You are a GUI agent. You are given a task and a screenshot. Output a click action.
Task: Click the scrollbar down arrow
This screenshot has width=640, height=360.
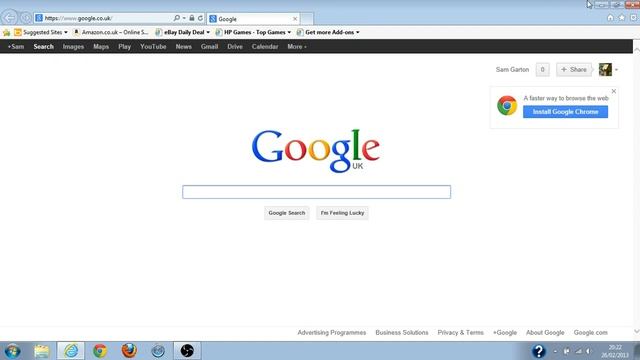click(636, 331)
